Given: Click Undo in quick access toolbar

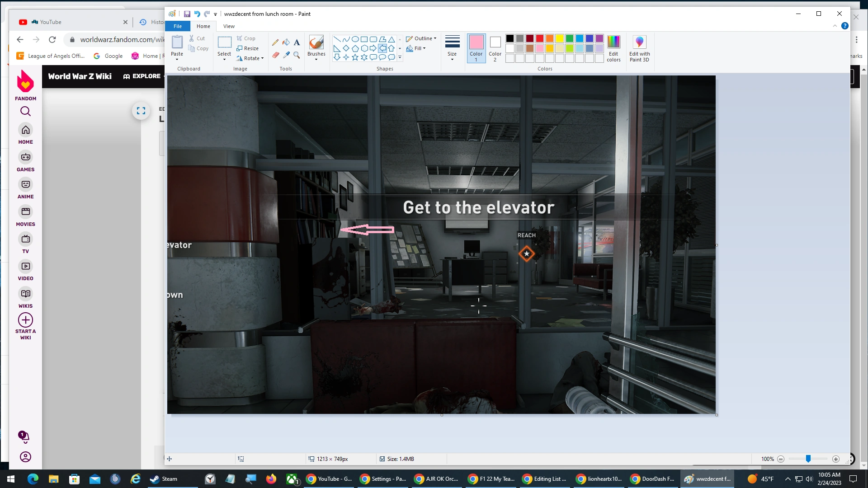Looking at the screenshot, I should (x=197, y=14).
